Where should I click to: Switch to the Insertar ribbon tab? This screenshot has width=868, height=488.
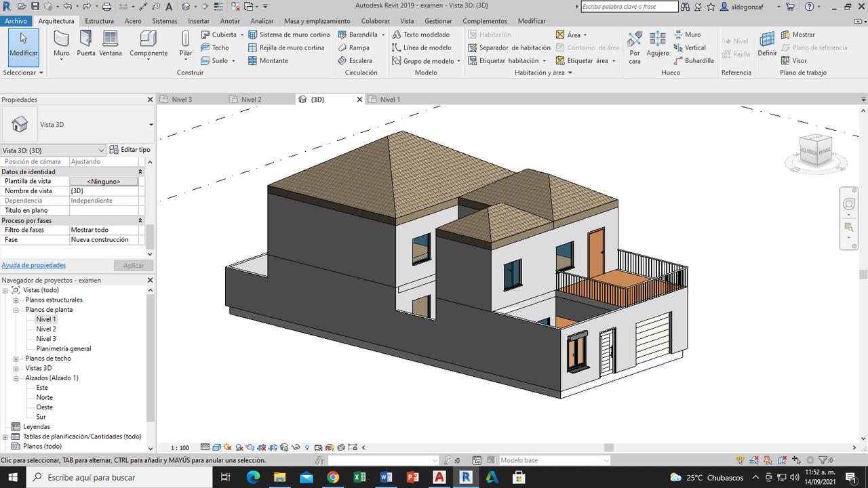199,21
